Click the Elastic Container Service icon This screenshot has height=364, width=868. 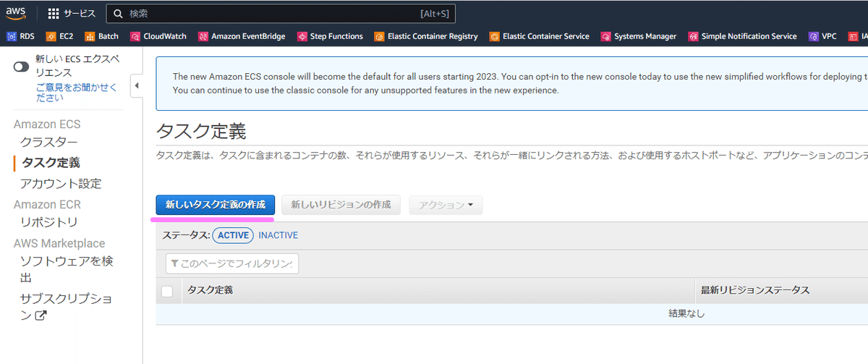494,36
